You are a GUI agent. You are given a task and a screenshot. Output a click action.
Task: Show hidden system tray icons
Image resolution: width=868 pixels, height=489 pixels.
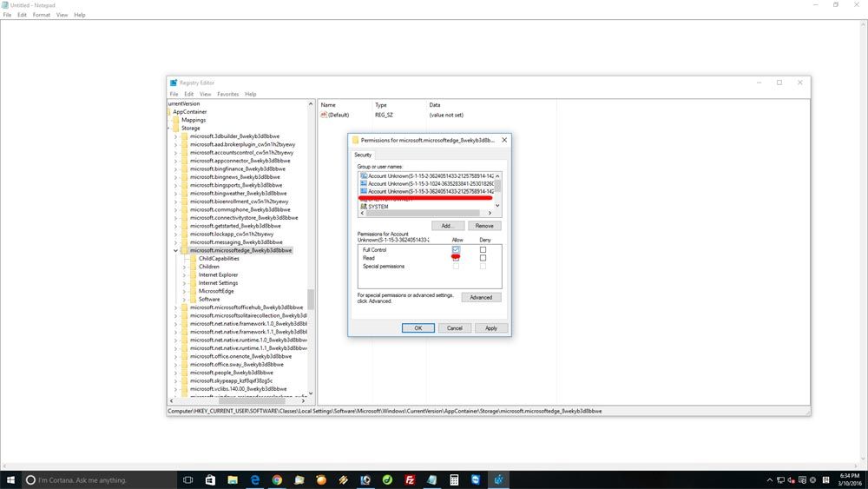point(769,479)
